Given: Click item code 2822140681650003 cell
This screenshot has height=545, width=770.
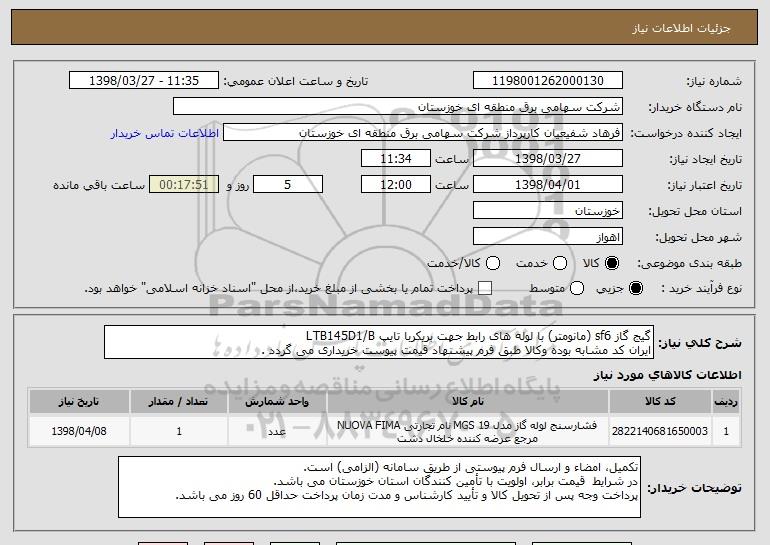Looking at the screenshot, I should (x=660, y=431).
